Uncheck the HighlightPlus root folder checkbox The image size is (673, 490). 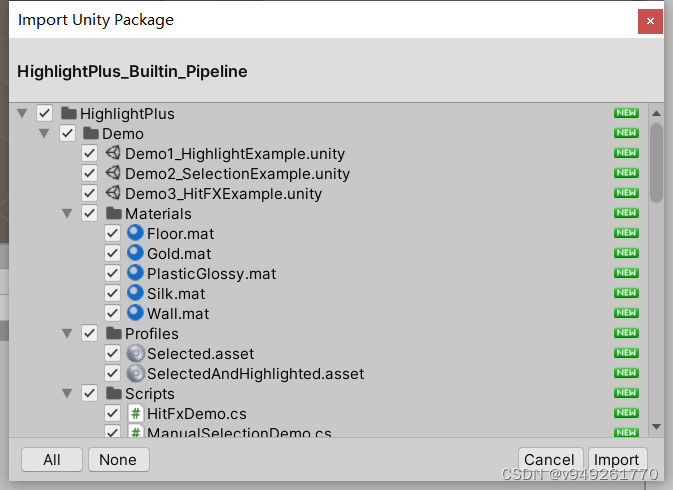[45, 114]
